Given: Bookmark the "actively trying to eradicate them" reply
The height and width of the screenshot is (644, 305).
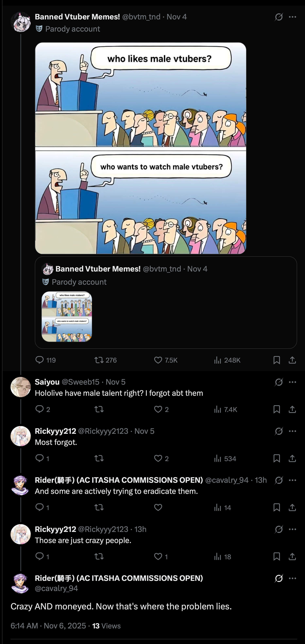Looking at the screenshot, I should click(x=276, y=507).
